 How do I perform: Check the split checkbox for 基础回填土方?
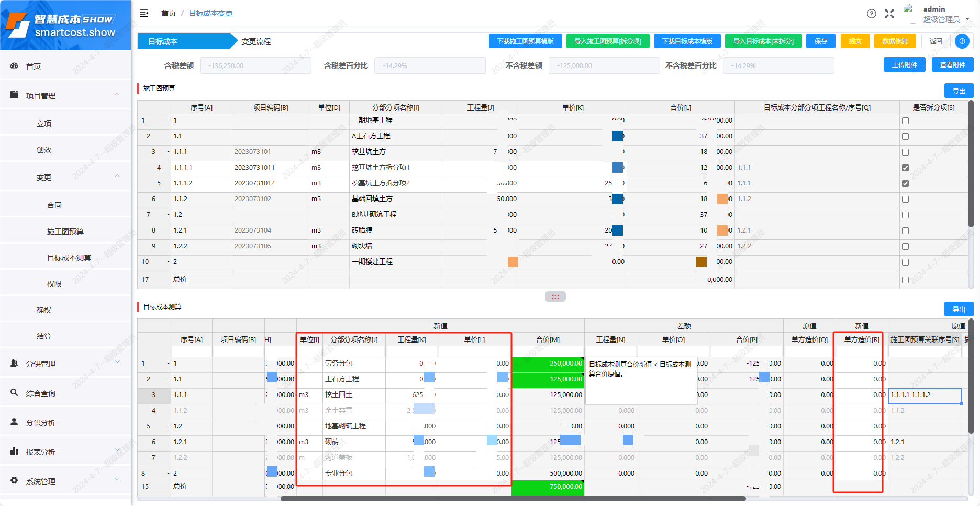(905, 199)
